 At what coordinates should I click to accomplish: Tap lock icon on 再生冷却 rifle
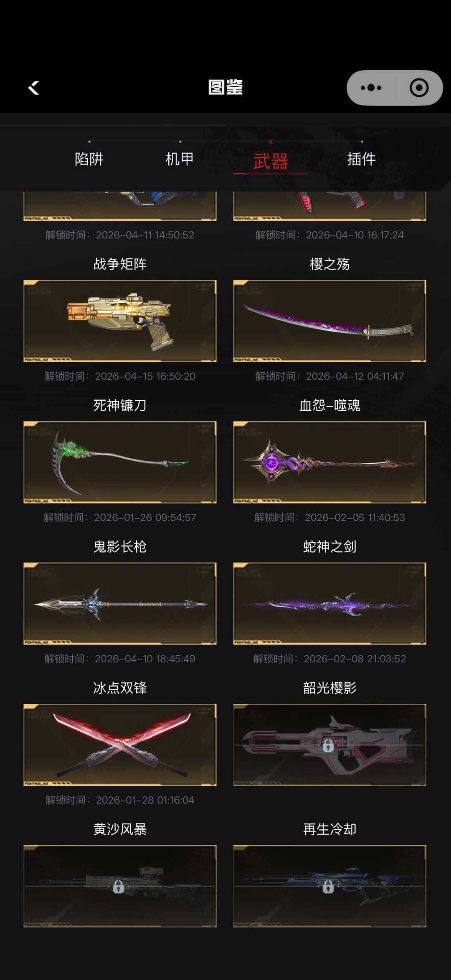pyautogui.click(x=328, y=887)
